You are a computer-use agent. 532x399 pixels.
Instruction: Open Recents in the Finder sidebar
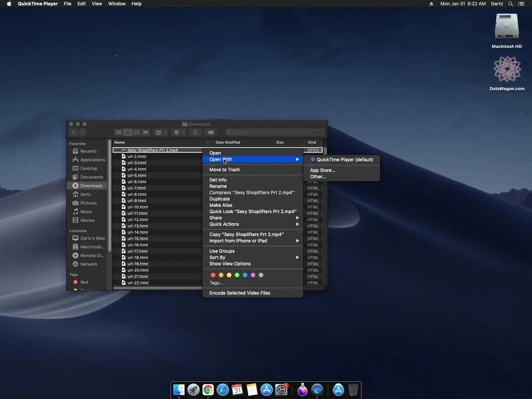[x=88, y=151]
